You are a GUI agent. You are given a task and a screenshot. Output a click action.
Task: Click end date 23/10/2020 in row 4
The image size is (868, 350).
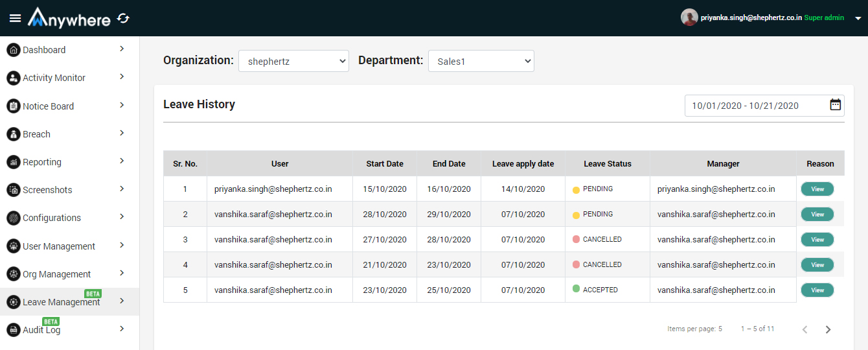(x=449, y=264)
